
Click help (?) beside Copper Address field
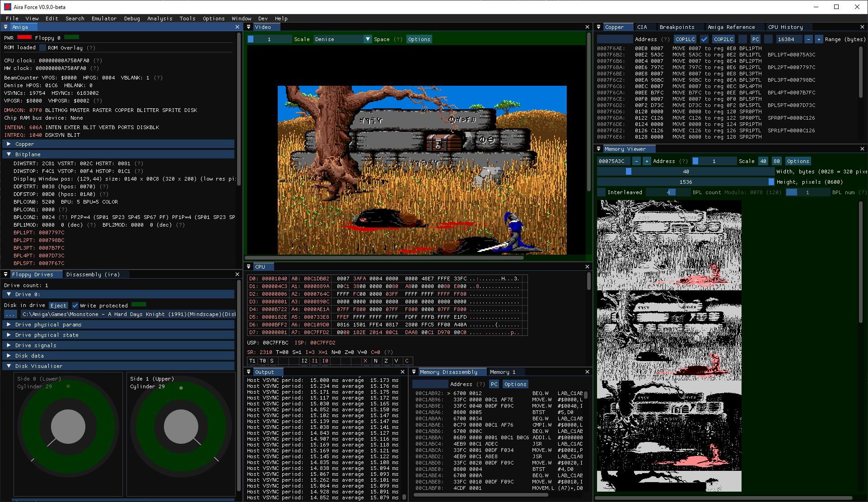click(x=665, y=39)
